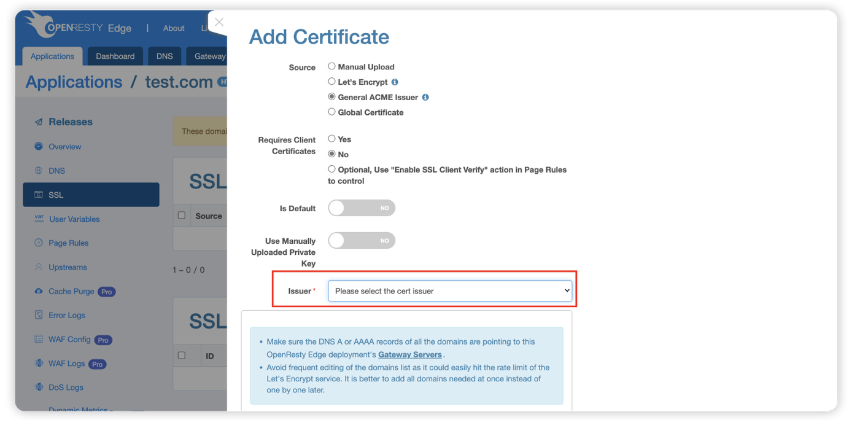The image size is (868, 425).
Task: Open the Gateway Servers link
Action: pyautogui.click(x=409, y=354)
